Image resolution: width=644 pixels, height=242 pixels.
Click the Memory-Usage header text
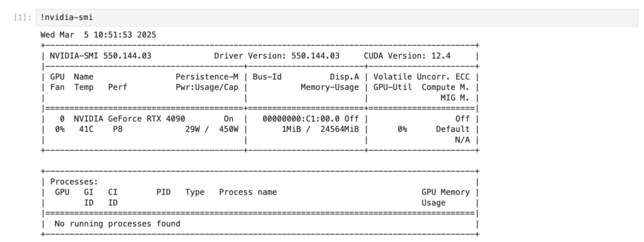tap(330, 87)
